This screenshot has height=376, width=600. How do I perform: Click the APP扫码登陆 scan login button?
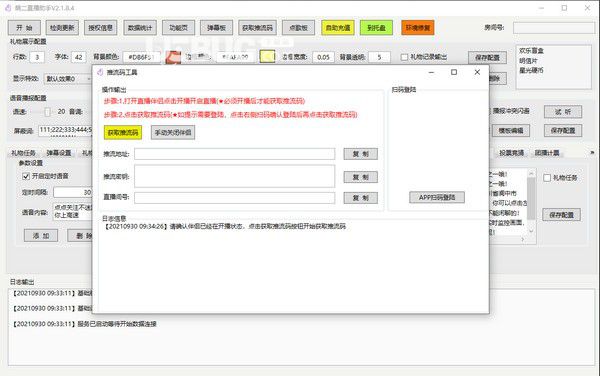tap(437, 197)
